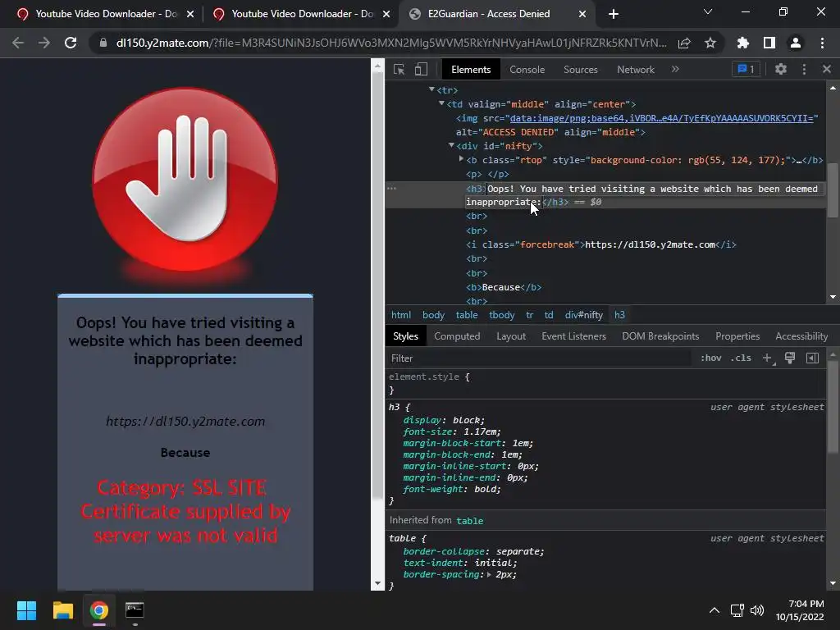The image size is (840, 630).
Task: Open the Chrome profile avatar
Action: coord(796,43)
